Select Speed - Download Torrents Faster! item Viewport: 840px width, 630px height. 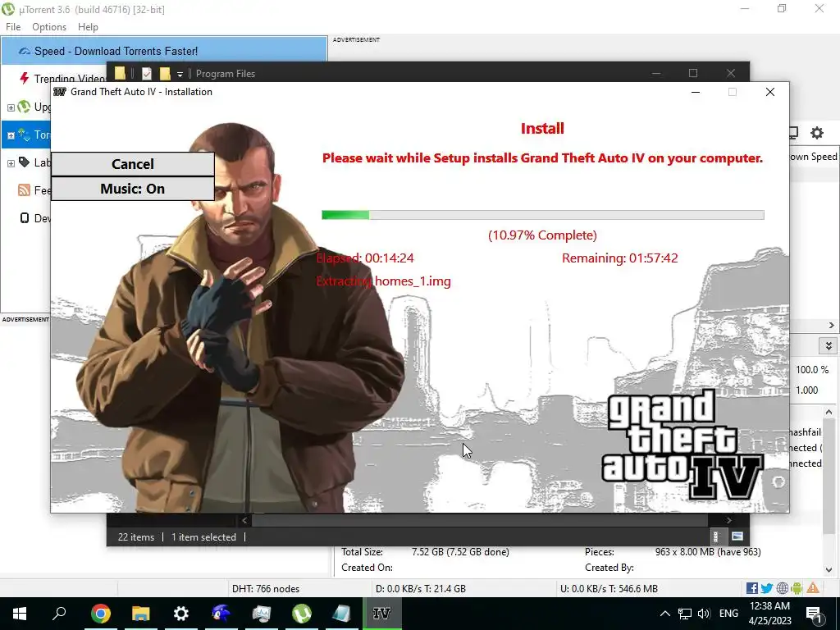click(164, 51)
